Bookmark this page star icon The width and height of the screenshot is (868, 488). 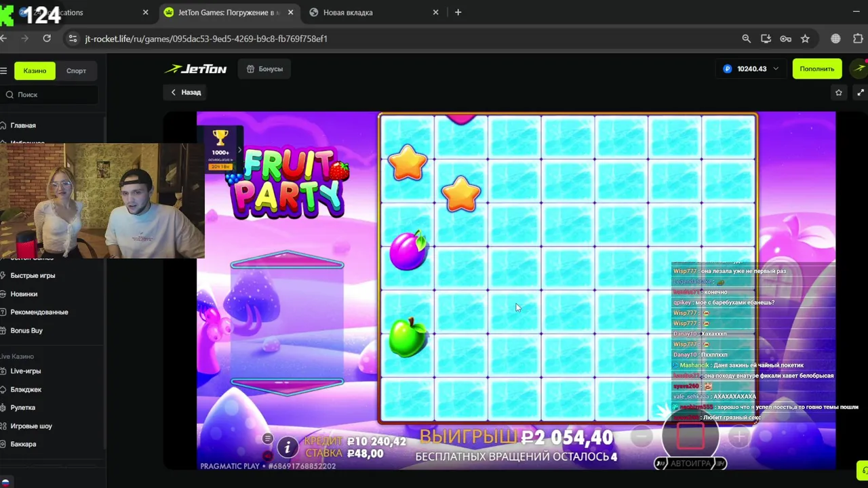pos(805,39)
